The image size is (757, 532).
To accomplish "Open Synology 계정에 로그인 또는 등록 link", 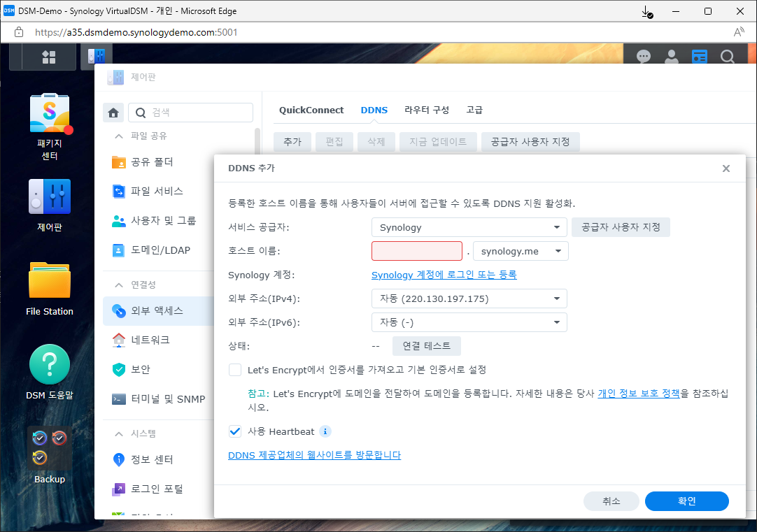I will (x=444, y=275).
